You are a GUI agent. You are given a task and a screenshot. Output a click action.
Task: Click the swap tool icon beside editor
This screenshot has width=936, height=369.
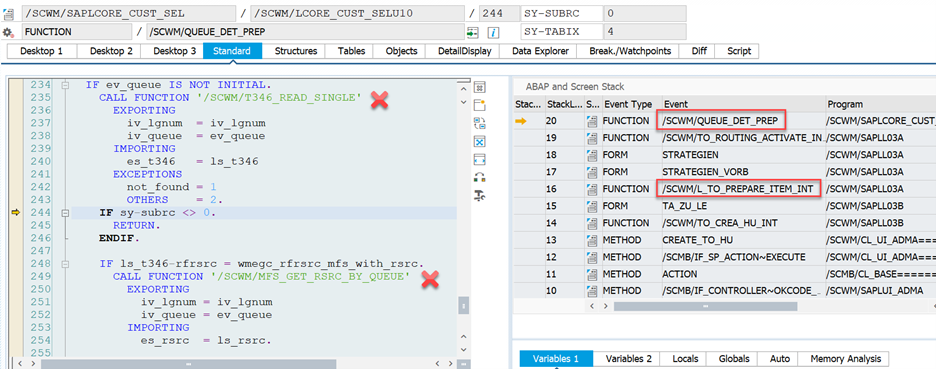tap(479, 124)
